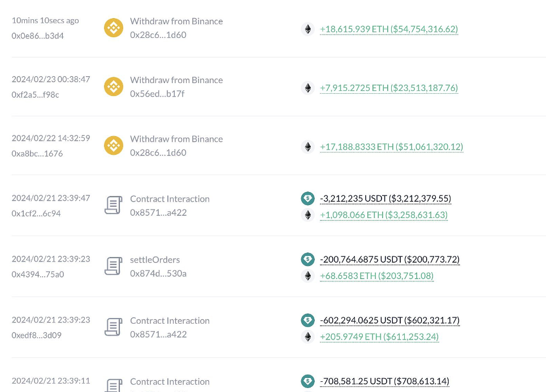Click the Binance icon on the newest withdrawal
546x392 pixels.
point(113,27)
